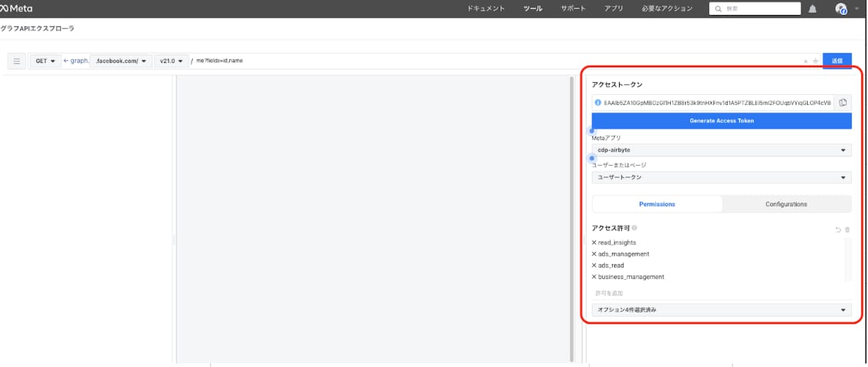The width and height of the screenshot is (868, 367).
Task: Click the 送信 submit button
Action: (838, 61)
